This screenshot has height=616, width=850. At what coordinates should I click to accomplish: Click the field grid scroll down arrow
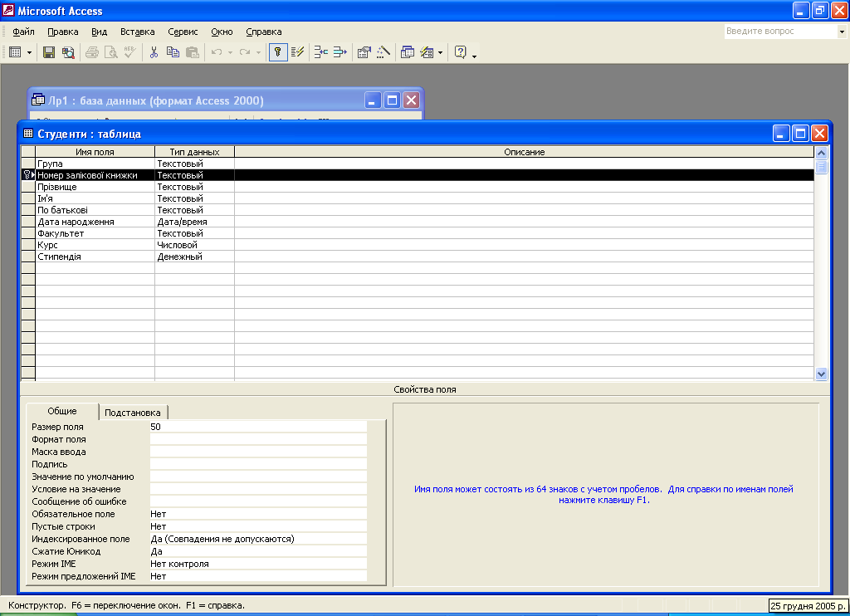pyautogui.click(x=821, y=374)
